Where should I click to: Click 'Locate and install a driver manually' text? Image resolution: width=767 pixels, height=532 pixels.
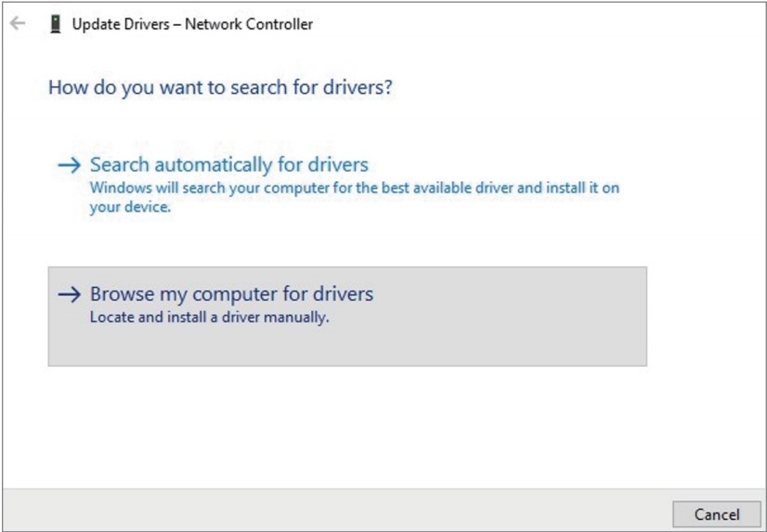click(x=209, y=318)
